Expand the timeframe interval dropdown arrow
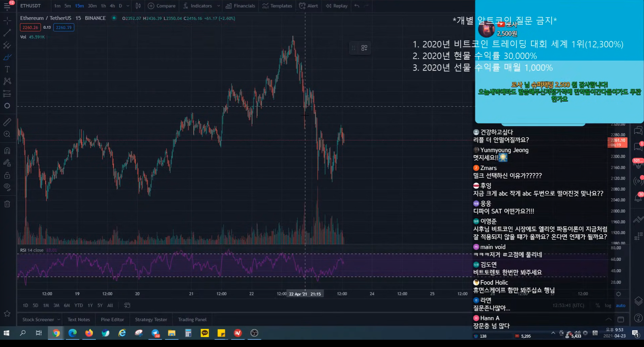644x347 pixels. pos(128,6)
